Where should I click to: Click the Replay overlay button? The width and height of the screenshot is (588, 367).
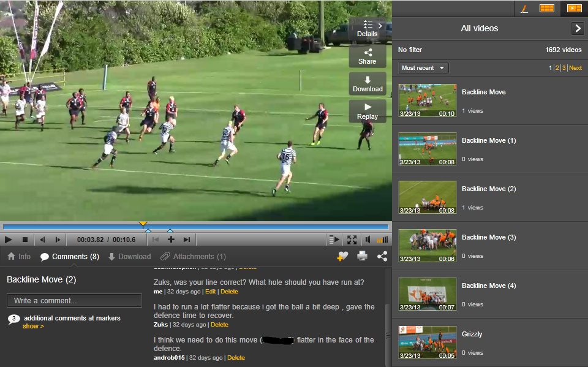pyautogui.click(x=367, y=112)
